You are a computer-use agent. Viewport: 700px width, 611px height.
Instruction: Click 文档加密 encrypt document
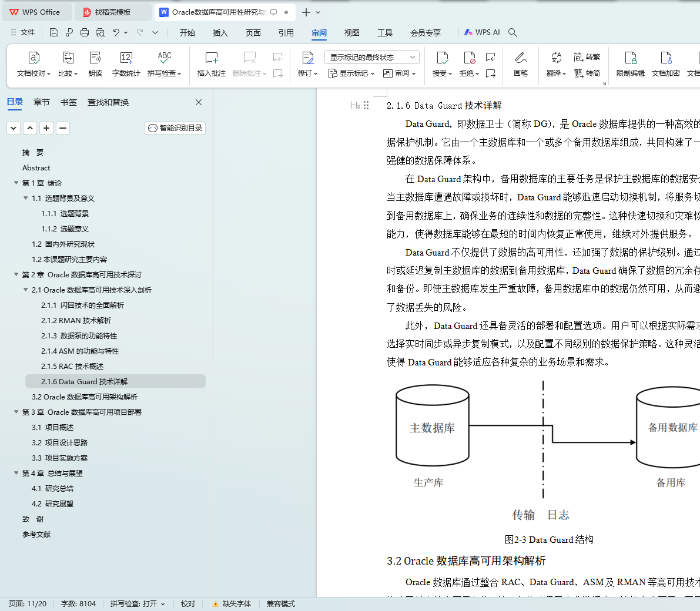click(666, 64)
